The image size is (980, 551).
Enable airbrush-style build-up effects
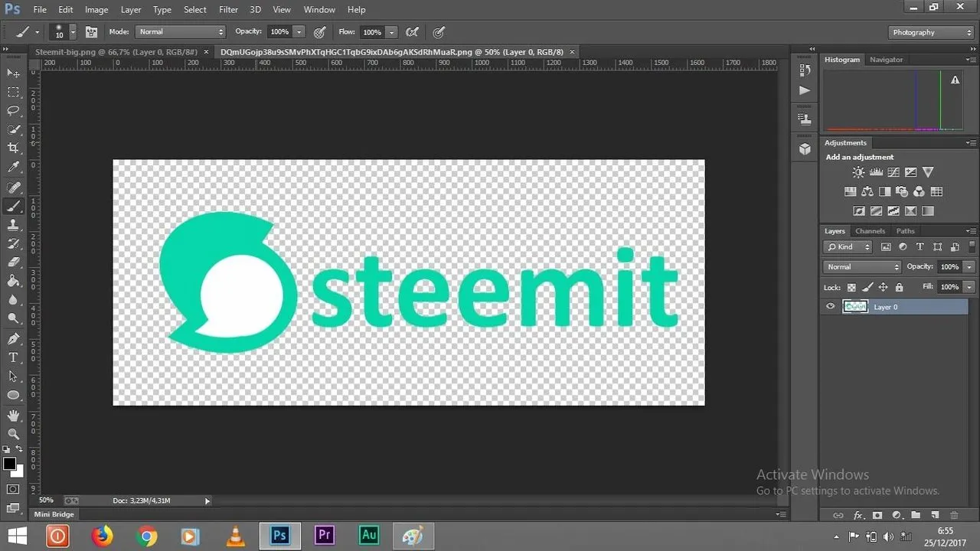(412, 32)
